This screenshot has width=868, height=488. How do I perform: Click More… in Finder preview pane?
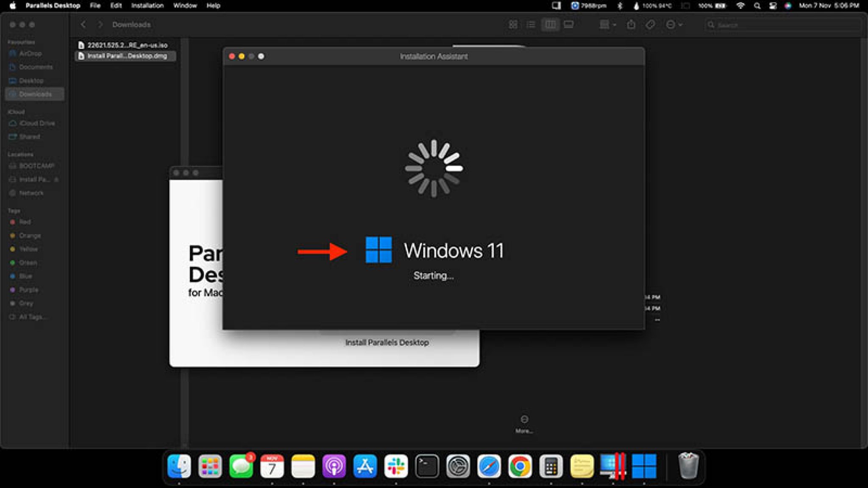point(524,424)
